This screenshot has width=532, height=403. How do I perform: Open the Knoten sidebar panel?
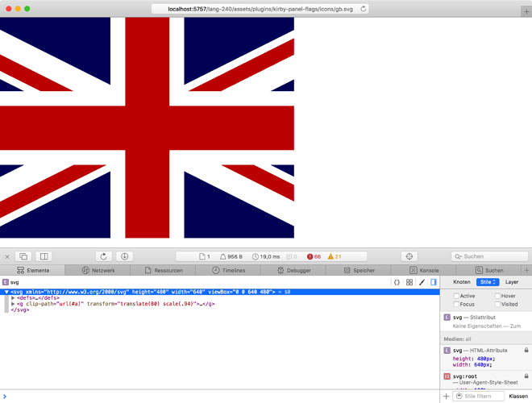click(x=461, y=282)
